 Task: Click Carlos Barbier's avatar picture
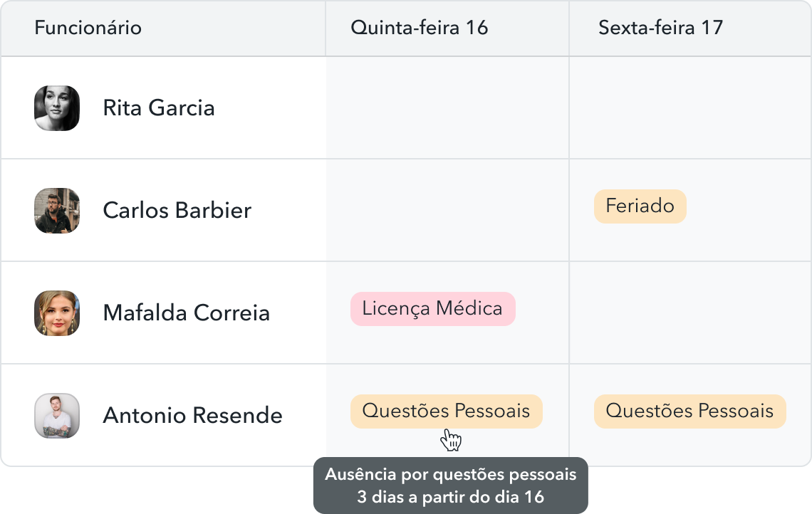[57, 211]
